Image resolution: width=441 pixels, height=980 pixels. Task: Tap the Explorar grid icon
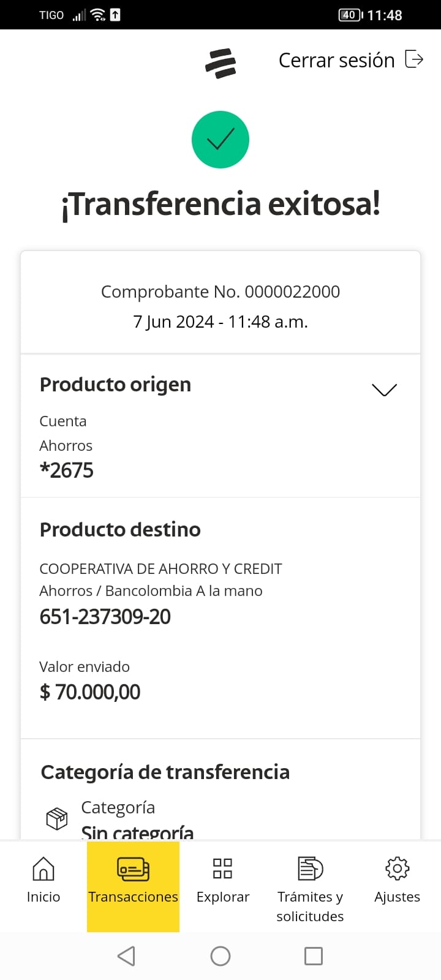pos(222,869)
